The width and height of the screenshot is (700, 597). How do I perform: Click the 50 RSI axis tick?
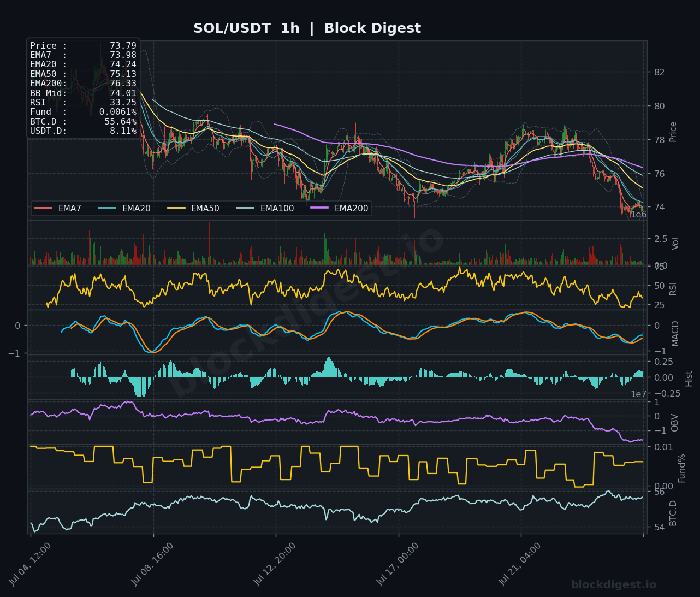click(x=659, y=286)
